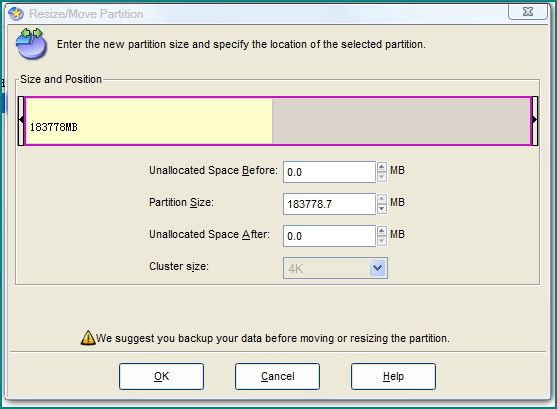Decrease Partition Size with down arrow
The width and height of the screenshot is (557, 409).
tap(382, 209)
